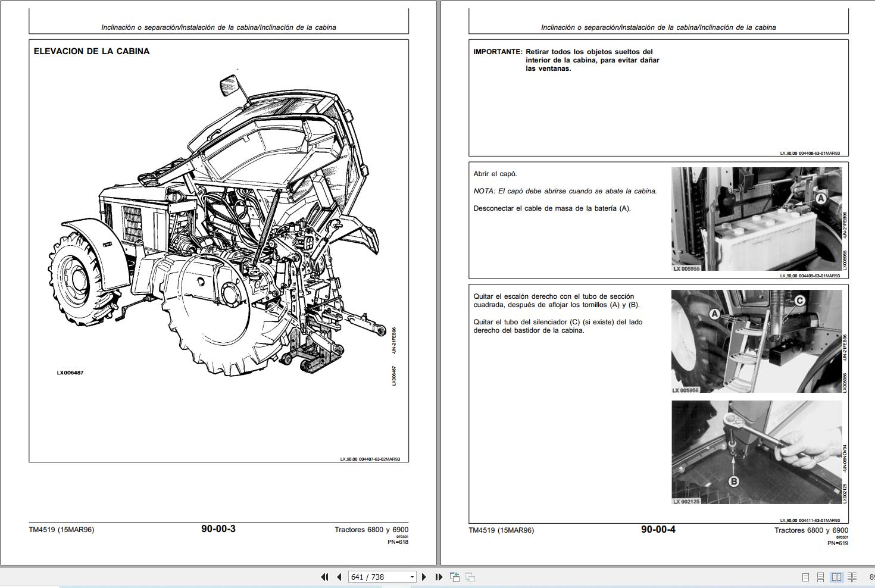
Task: Click the paragraph Quitar el escalón derecho
Action: [x=557, y=301]
